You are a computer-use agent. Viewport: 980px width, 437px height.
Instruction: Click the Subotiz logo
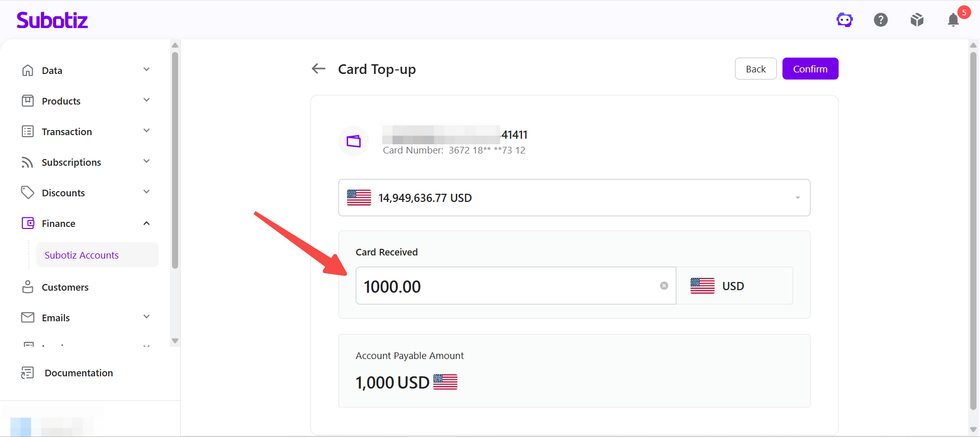click(52, 20)
